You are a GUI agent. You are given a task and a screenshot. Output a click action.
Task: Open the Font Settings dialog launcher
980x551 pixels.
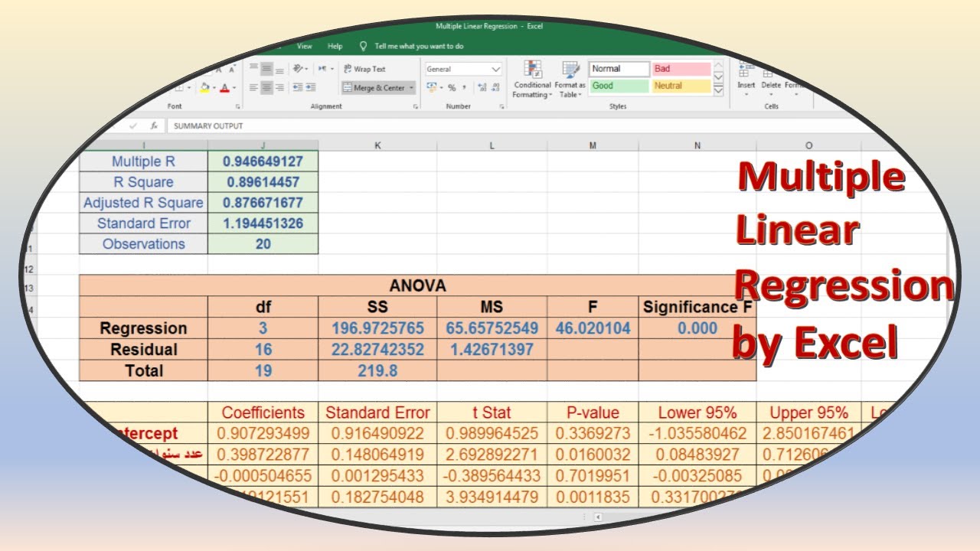point(238,107)
